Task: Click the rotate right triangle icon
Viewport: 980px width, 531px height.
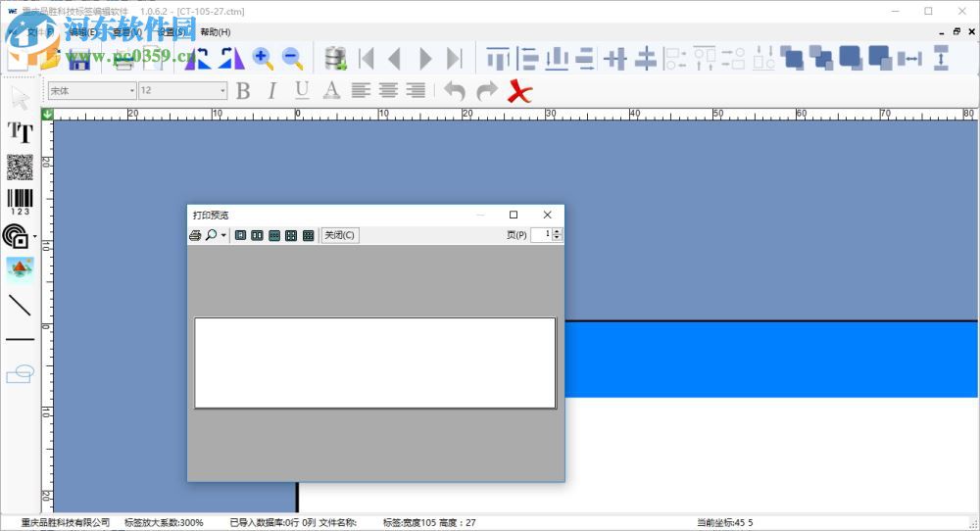Action: click(x=231, y=58)
